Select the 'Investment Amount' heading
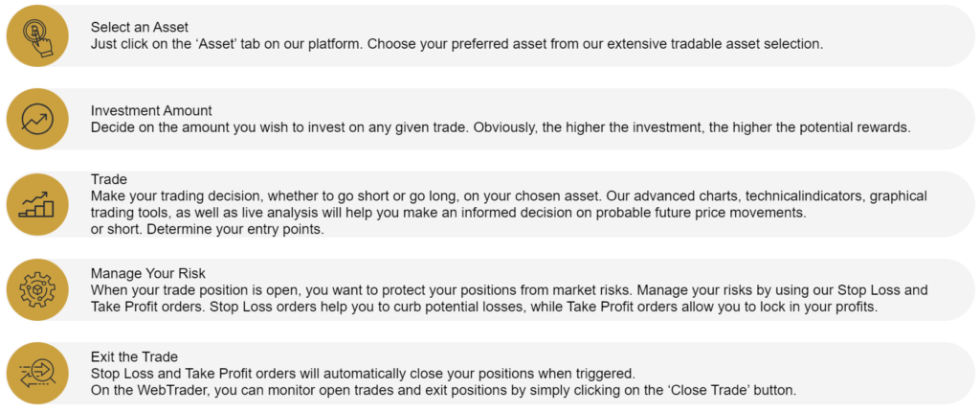Viewport: 980px width, 412px height. [151, 111]
